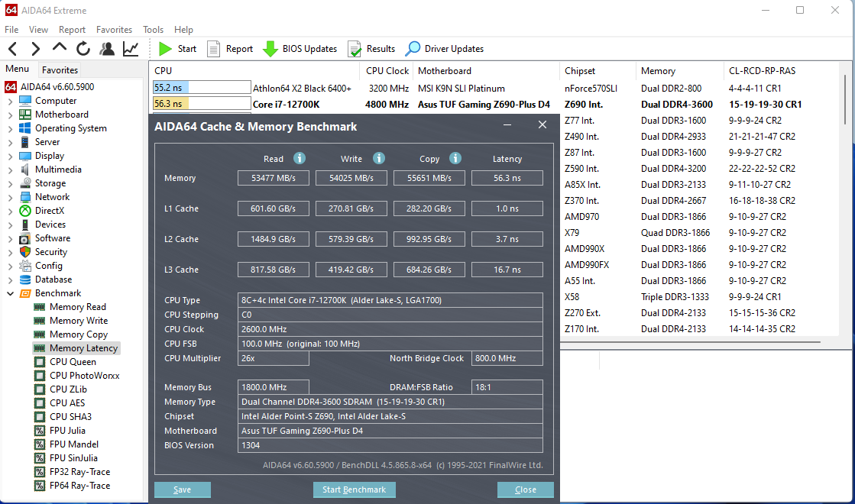Click the CPU Clock column header
Viewport: 855px width, 504px height.
coord(387,71)
